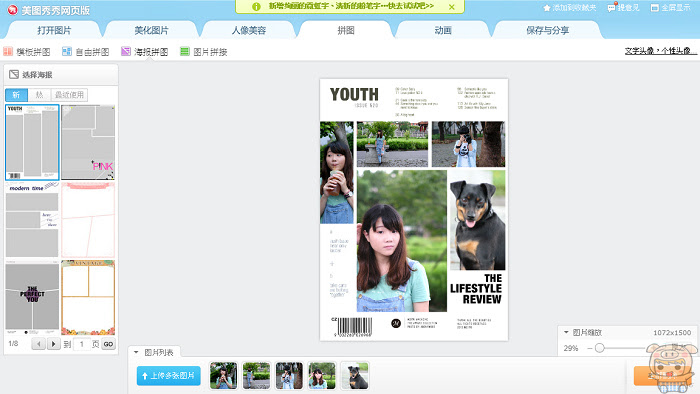
Task: Collapse the 图片列表 image list panel
Action: [136, 352]
